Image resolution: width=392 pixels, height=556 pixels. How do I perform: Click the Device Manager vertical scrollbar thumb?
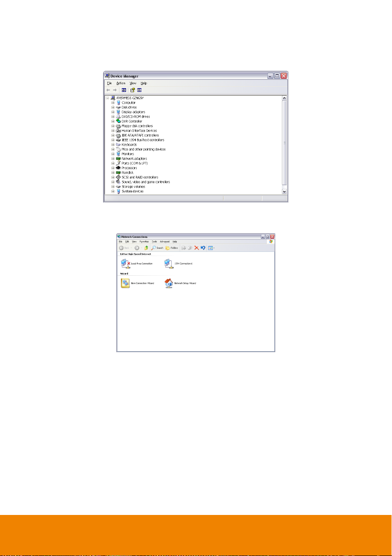284,143
